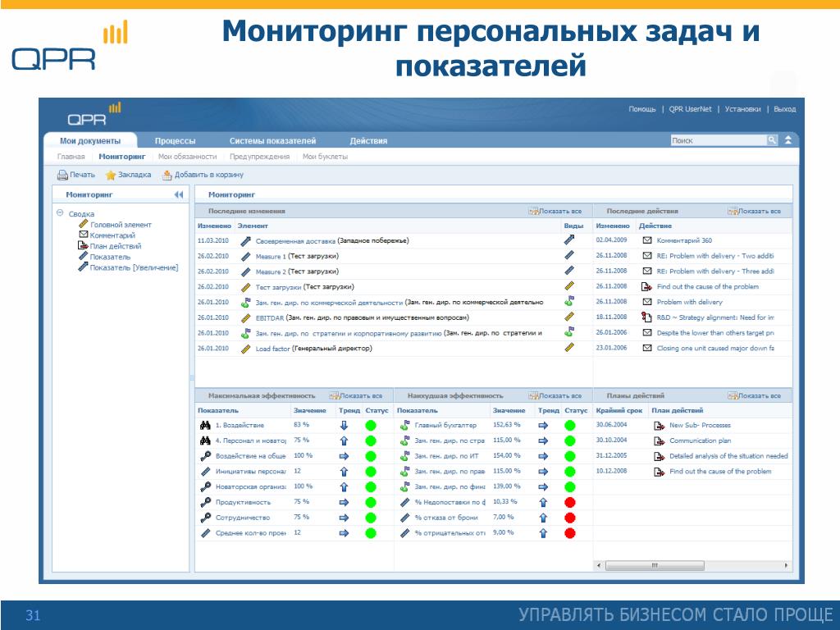
Task: Open the Problem with delivery action
Action: coord(689,302)
